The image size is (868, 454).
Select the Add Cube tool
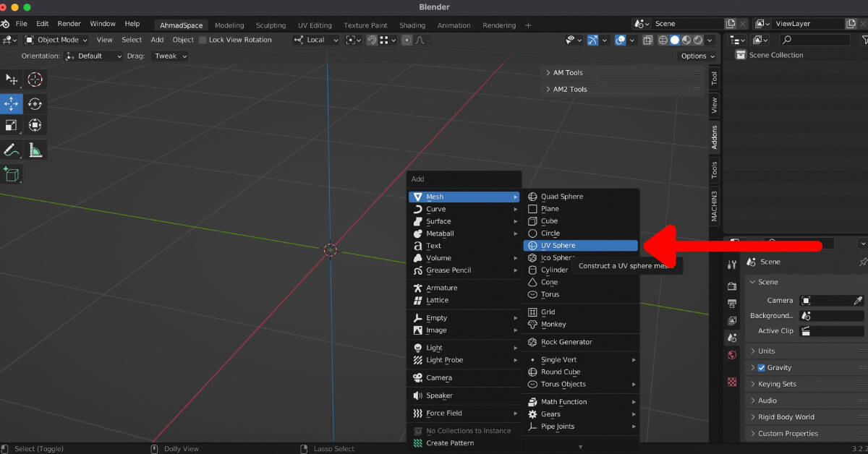(x=12, y=174)
